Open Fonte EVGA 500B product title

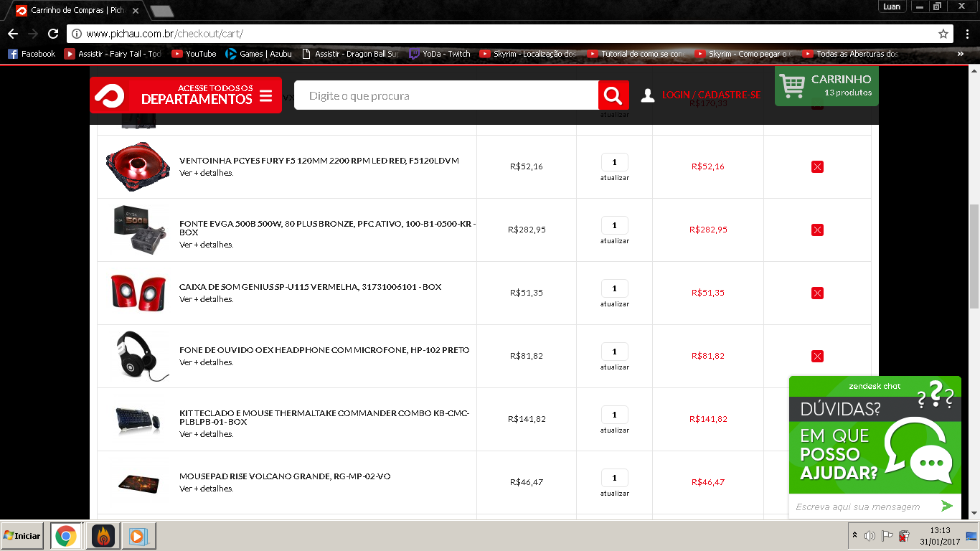[327, 228]
